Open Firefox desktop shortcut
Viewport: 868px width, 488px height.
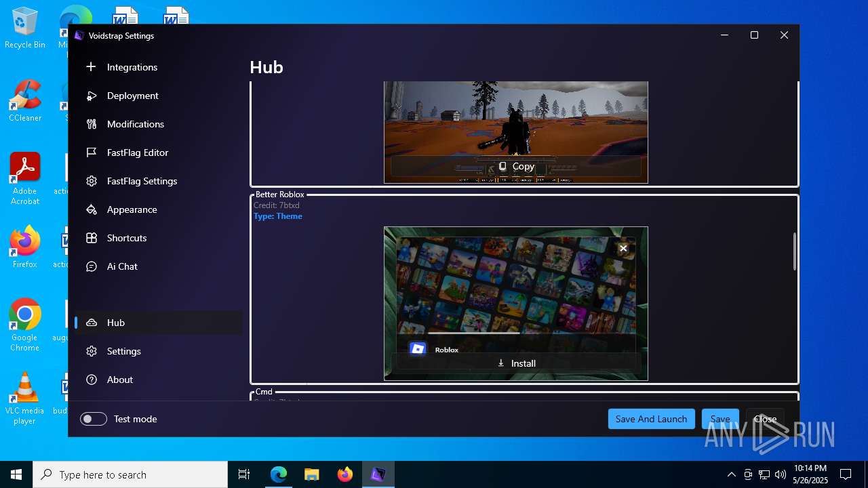point(25,247)
